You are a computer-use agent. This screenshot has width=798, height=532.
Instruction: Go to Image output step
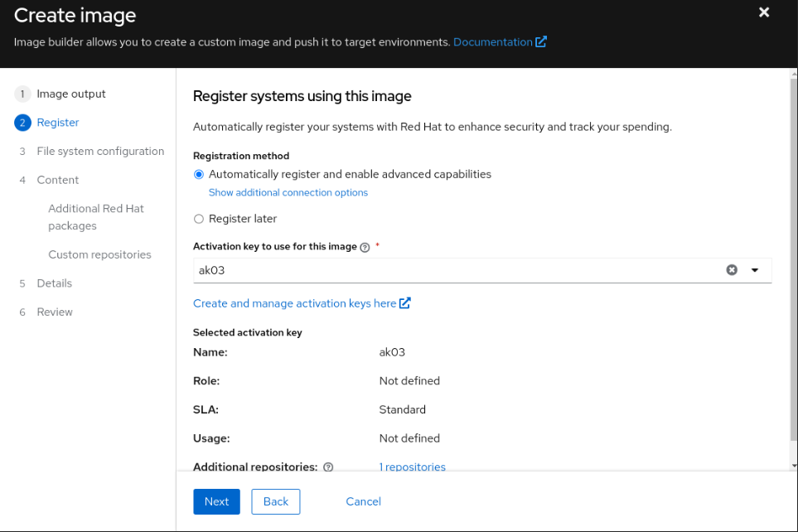71,94
